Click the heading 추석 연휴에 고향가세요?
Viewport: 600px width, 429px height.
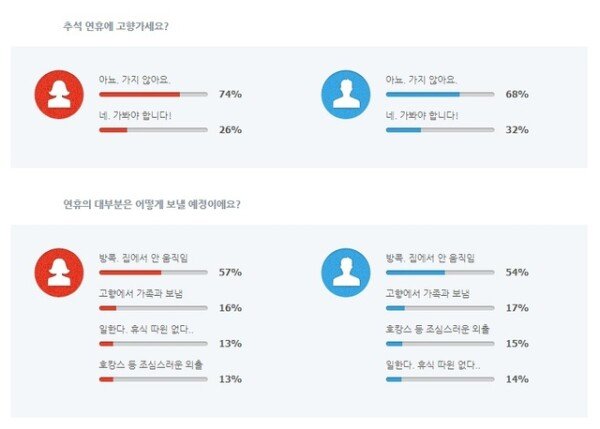[115, 26]
